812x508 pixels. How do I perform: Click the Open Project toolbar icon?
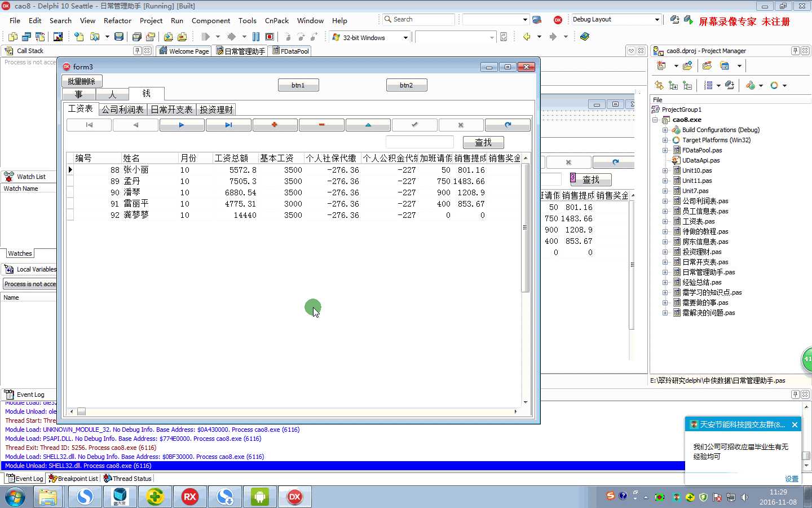pyautogui.click(x=150, y=37)
